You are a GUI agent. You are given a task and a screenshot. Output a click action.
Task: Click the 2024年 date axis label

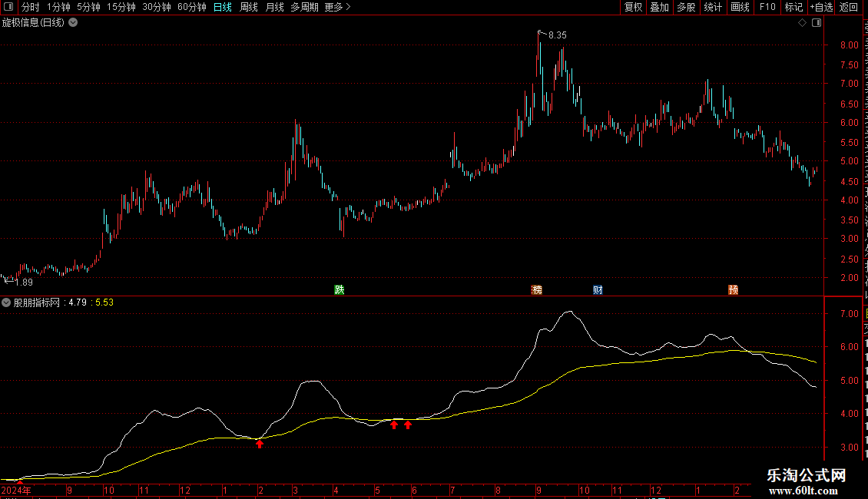pyautogui.click(x=16, y=490)
